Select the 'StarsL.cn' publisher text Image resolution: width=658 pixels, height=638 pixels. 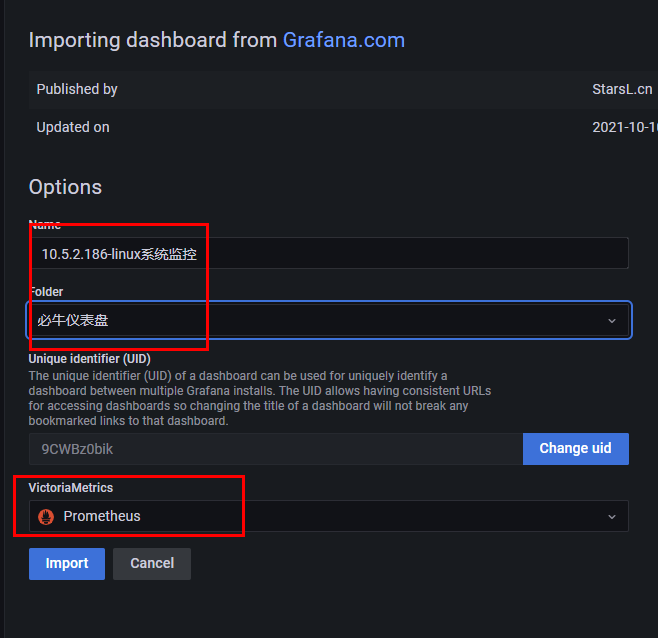pos(622,89)
